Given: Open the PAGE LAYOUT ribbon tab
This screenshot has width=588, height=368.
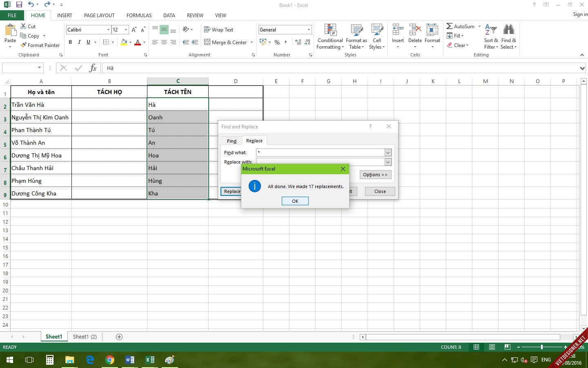Looking at the screenshot, I should tap(99, 16).
